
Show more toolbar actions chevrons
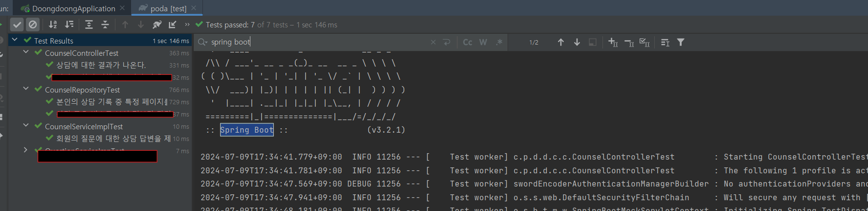187,24
